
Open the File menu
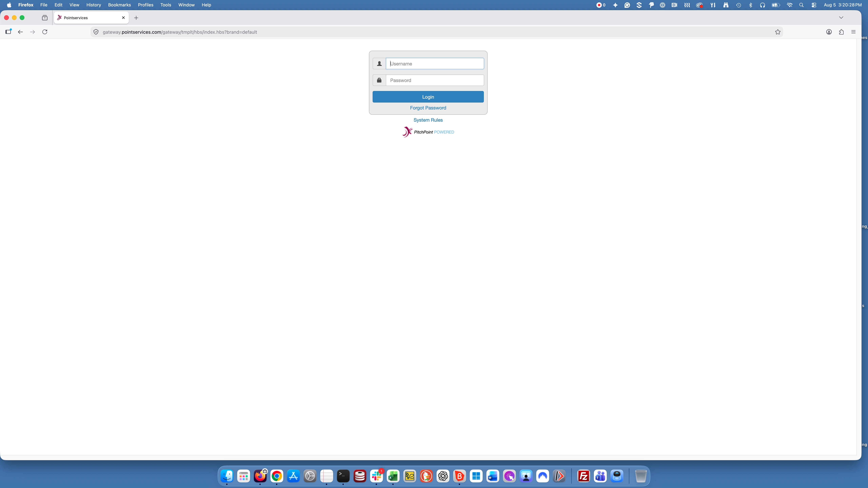44,5
